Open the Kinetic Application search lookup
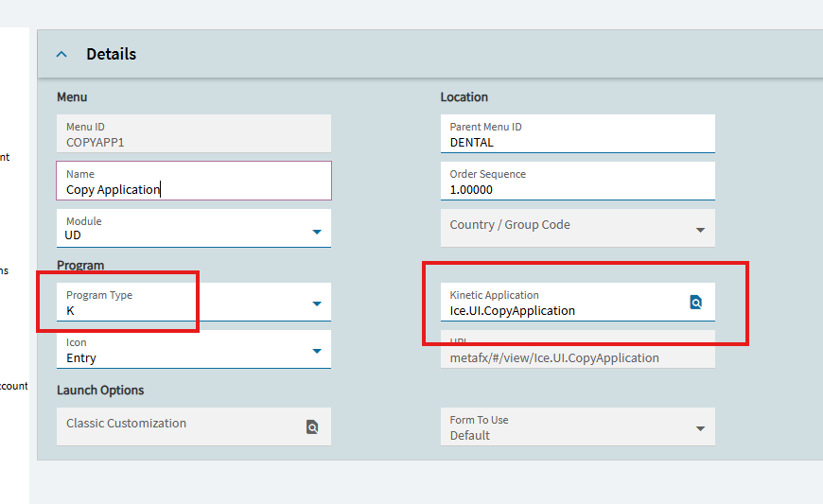 point(695,303)
